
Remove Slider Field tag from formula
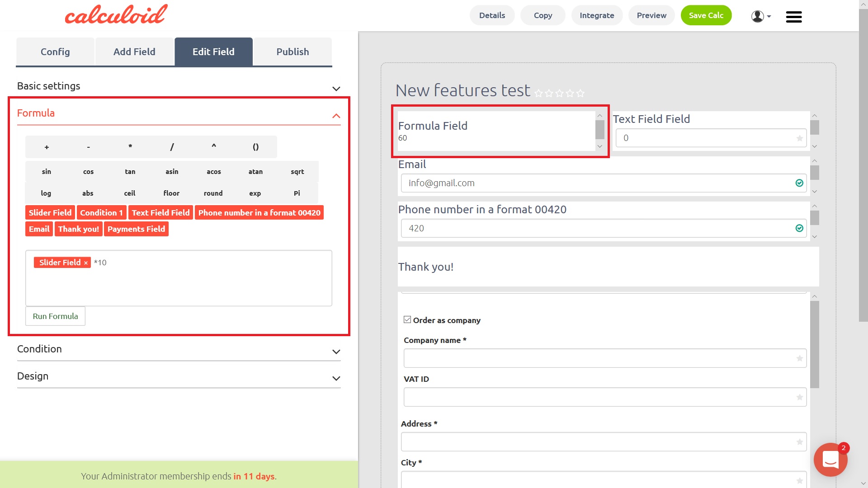[85, 263]
